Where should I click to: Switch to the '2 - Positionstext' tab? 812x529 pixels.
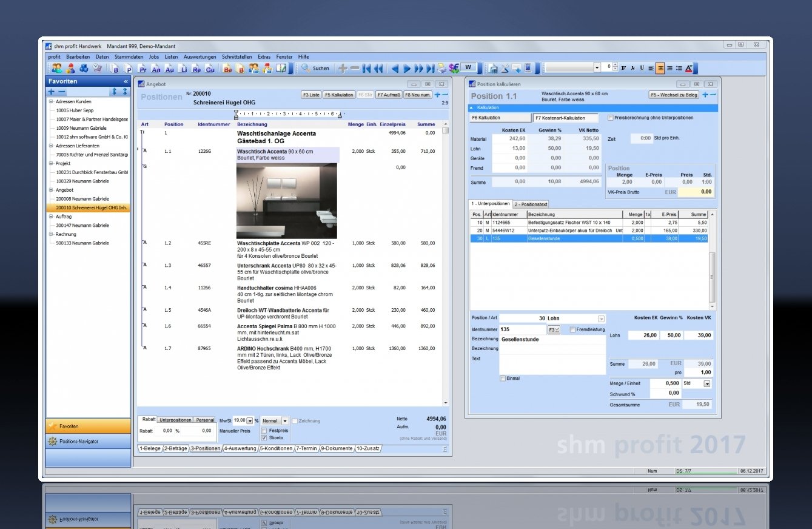tap(531, 204)
